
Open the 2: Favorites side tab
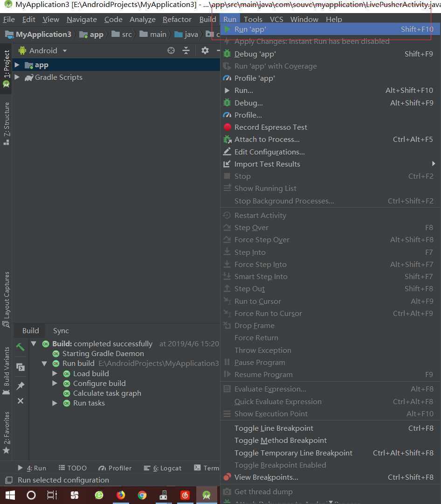(x=7, y=432)
